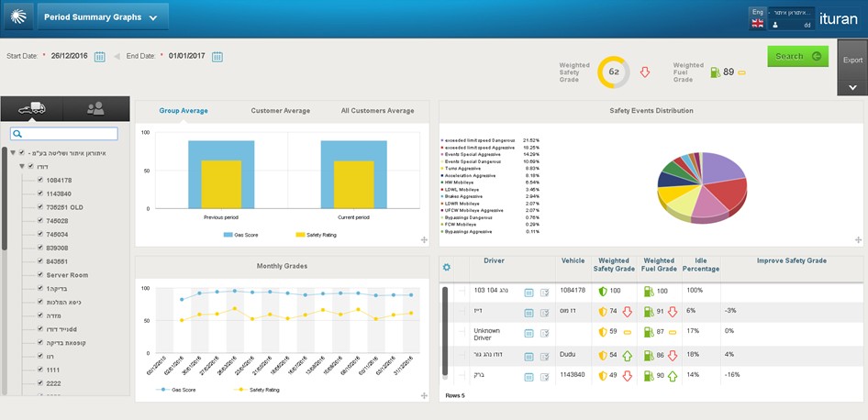Expand the Export panel arrow
Viewport: 868px width, 420px height.
click(852, 87)
